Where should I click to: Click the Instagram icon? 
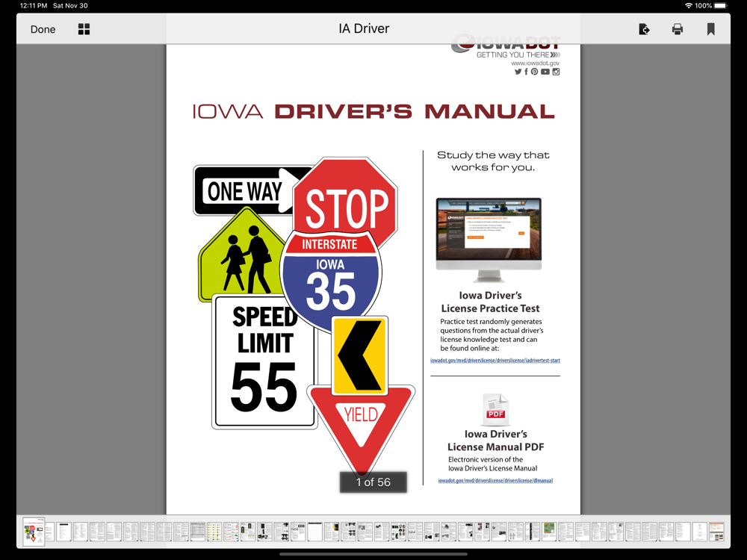click(x=556, y=72)
